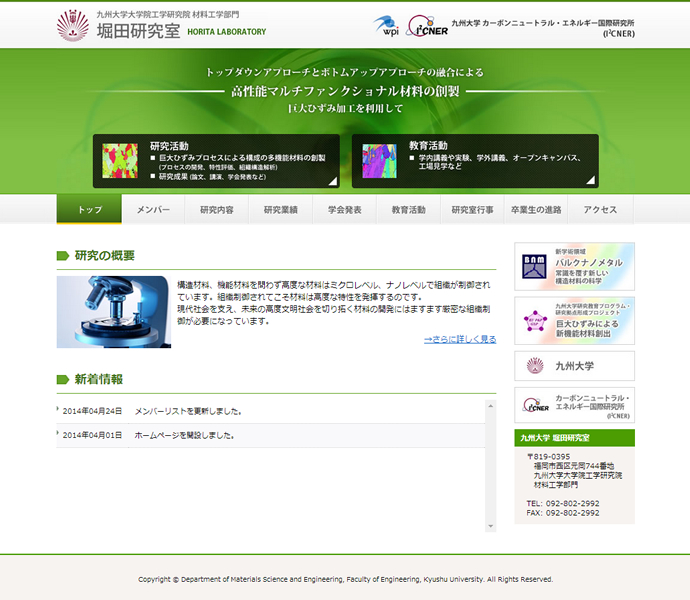Select the トップ tab
The image size is (690, 600).
pos(89,209)
